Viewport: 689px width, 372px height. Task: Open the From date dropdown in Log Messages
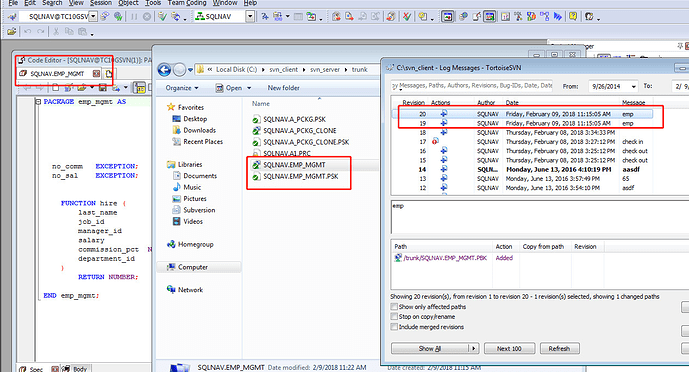point(633,87)
